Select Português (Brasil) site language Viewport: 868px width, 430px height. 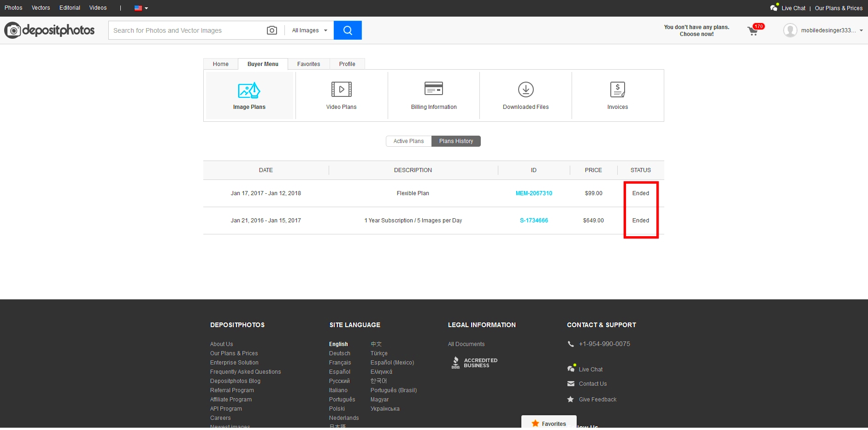[394, 390]
